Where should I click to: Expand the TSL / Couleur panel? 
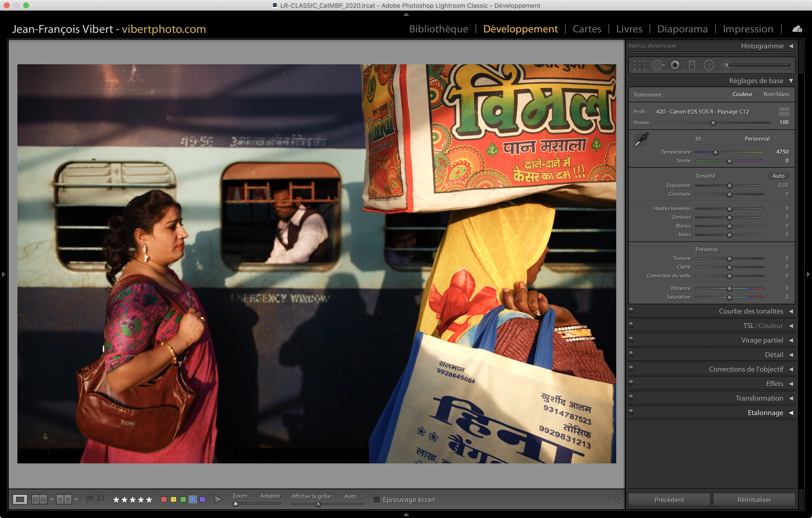point(763,325)
